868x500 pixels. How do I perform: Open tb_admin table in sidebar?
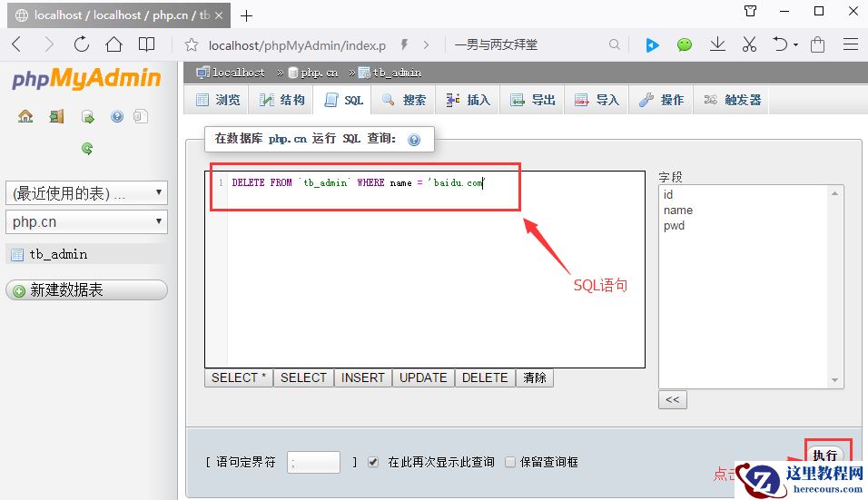pyautogui.click(x=58, y=254)
